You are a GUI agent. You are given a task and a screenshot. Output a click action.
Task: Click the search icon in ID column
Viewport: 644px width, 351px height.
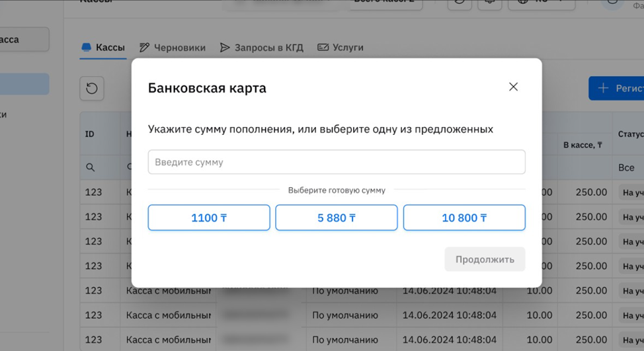point(91,167)
